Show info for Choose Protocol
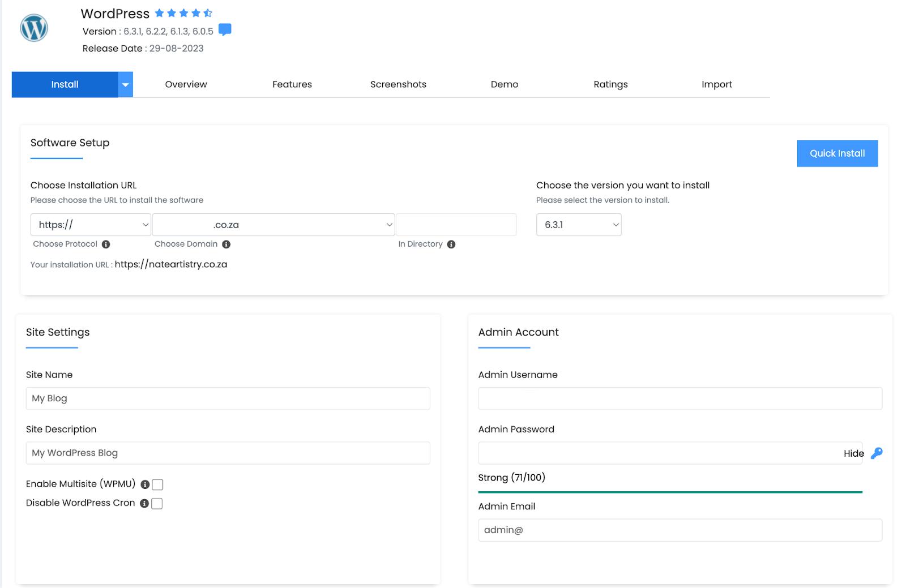 click(x=106, y=244)
